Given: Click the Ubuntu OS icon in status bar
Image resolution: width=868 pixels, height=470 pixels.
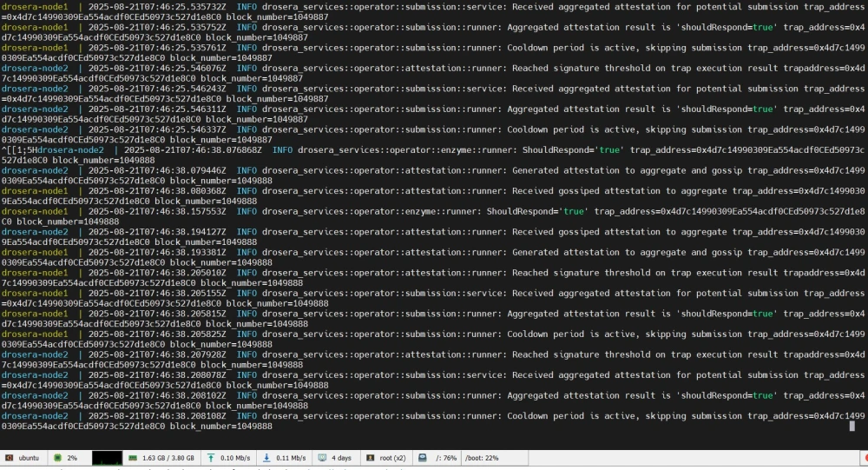Looking at the screenshot, I should tap(9, 458).
